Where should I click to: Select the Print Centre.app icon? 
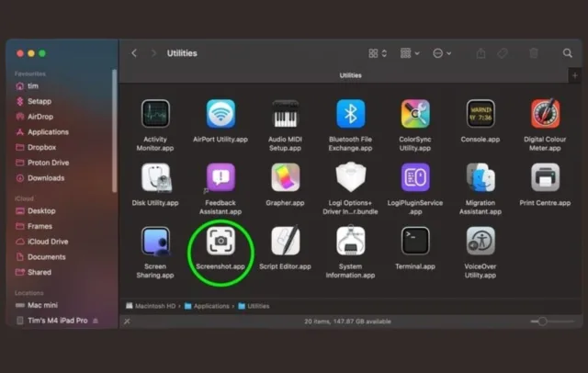545,177
